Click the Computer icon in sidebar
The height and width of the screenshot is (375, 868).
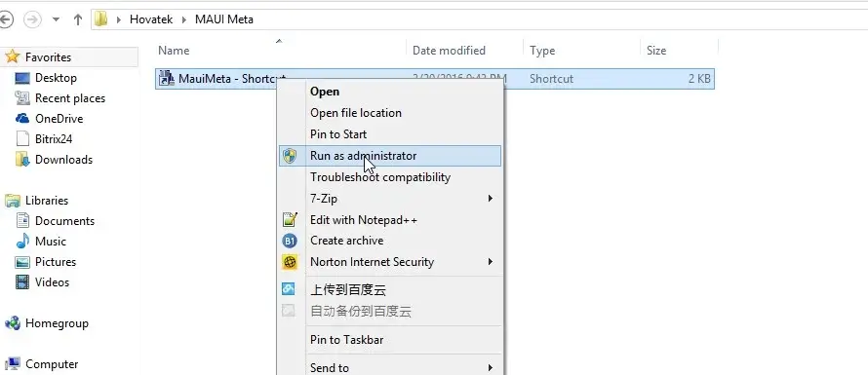tap(12, 364)
